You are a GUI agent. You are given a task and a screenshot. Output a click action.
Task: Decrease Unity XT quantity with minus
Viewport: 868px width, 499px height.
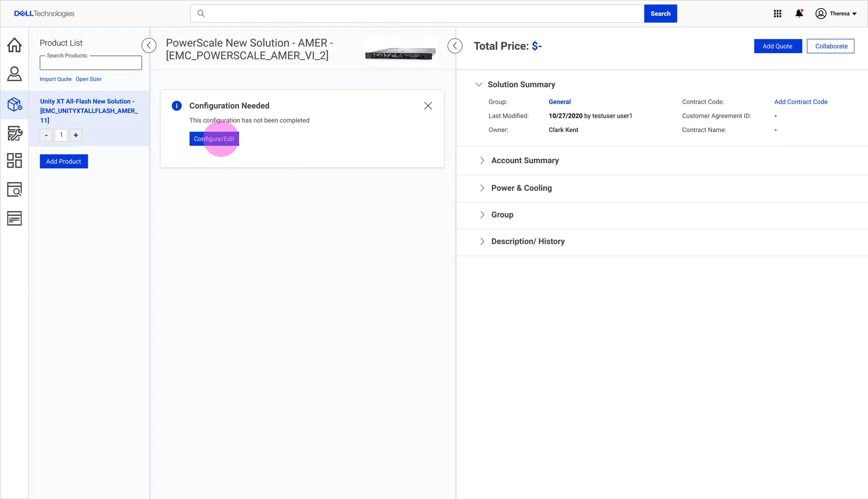tap(46, 135)
